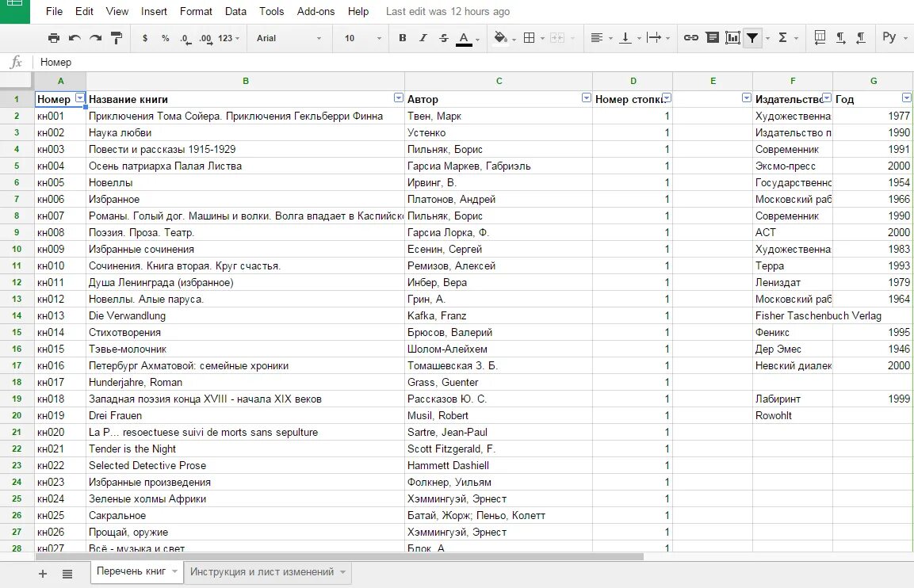Open filter dropdown in Номер стопки header
The height and width of the screenshot is (588, 914).
click(667, 98)
